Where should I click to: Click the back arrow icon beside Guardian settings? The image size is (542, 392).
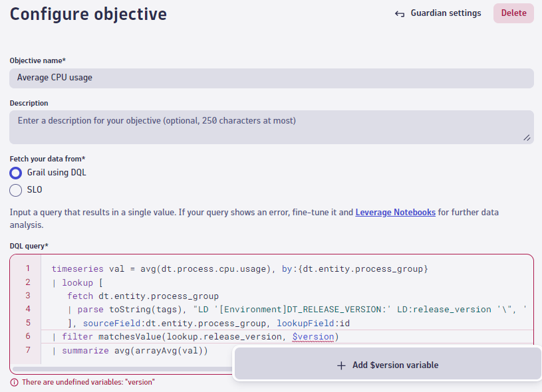coord(400,13)
